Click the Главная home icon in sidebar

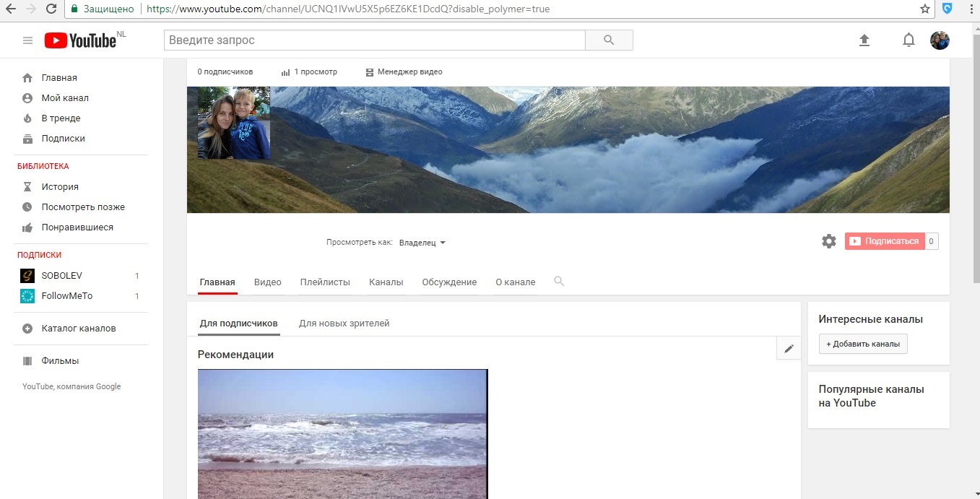click(27, 78)
